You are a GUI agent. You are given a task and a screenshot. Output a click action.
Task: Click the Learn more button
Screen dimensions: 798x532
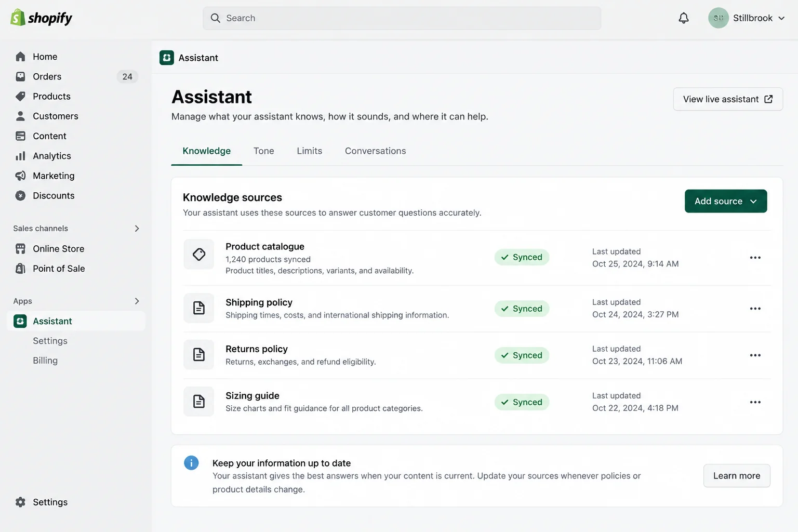(736, 476)
